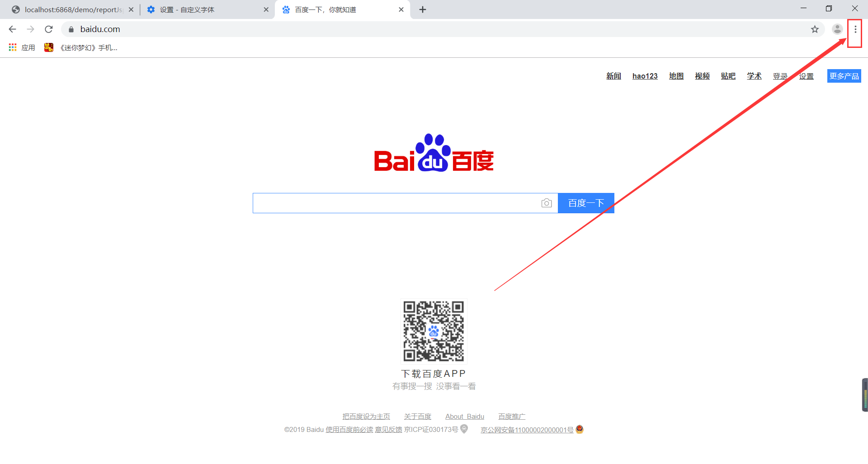This screenshot has height=464, width=868.
Task: Minimize the Chrome window
Action: [803, 8]
